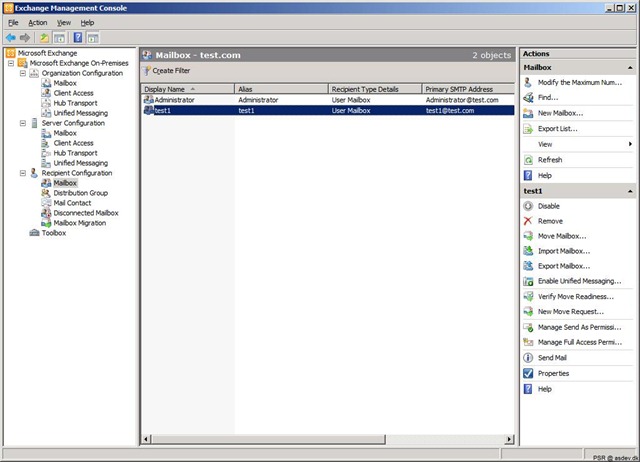Select Unified Messaging under Server Configuration

(x=81, y=163)
